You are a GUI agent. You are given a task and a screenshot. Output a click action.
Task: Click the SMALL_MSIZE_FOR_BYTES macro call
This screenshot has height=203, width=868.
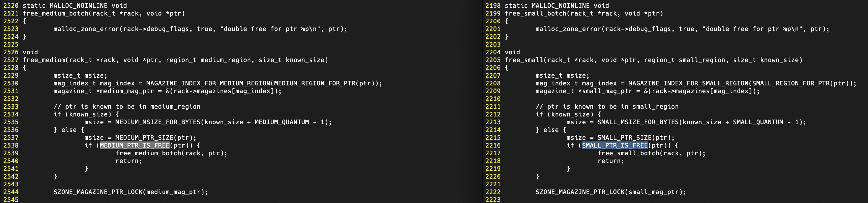click(638, 122)
